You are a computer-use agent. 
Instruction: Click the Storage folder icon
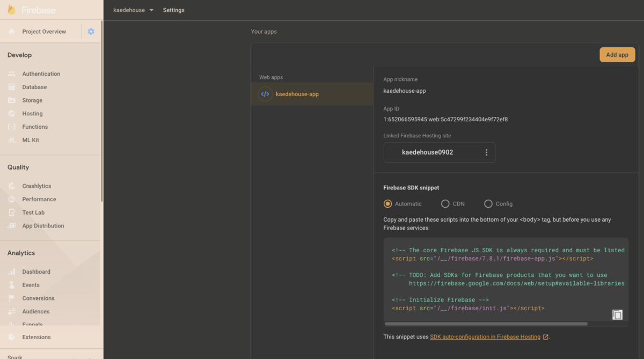tap(12, 100)
